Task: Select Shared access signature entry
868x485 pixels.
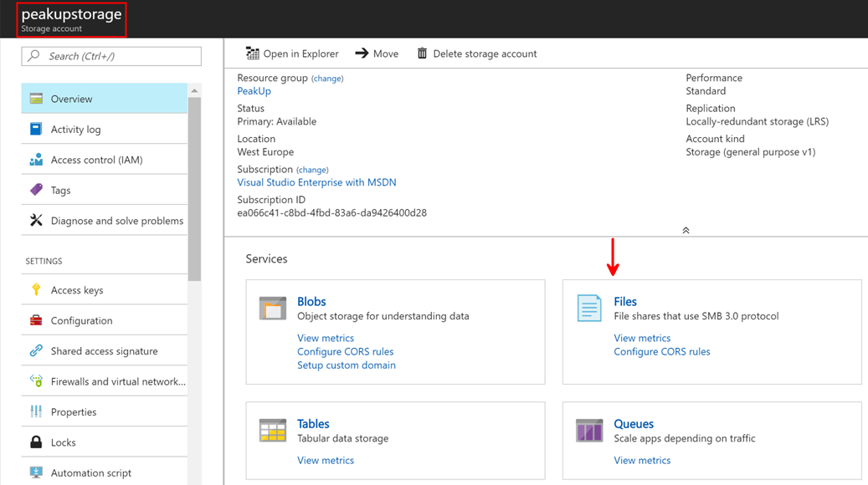Action: 104,350
